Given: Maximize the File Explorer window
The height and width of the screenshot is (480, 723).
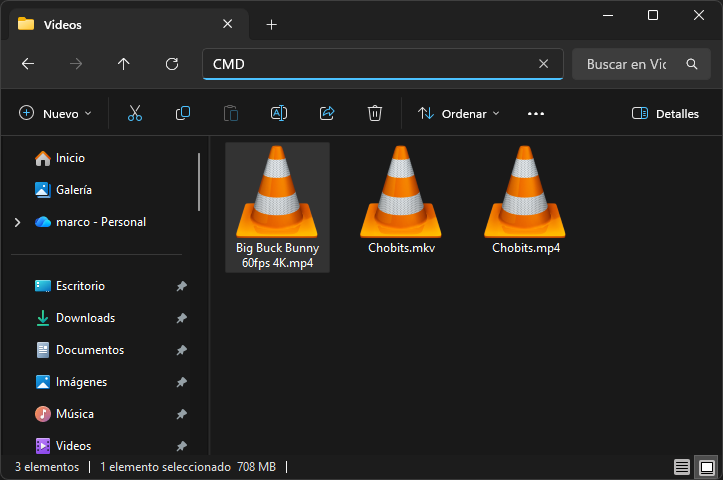Looking at the screenshot, I should pyautogui.click(x=653, y=15).
